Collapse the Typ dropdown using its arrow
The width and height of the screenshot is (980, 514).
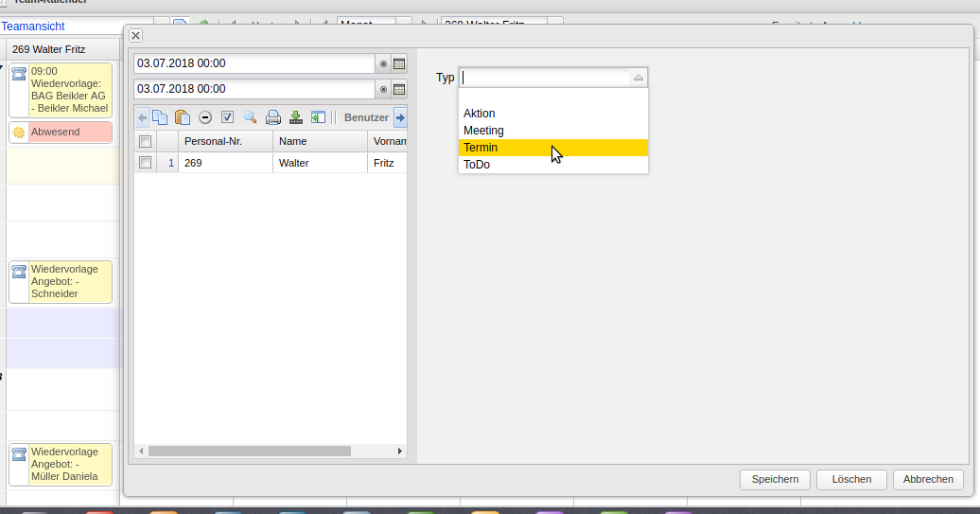point(639,78)
